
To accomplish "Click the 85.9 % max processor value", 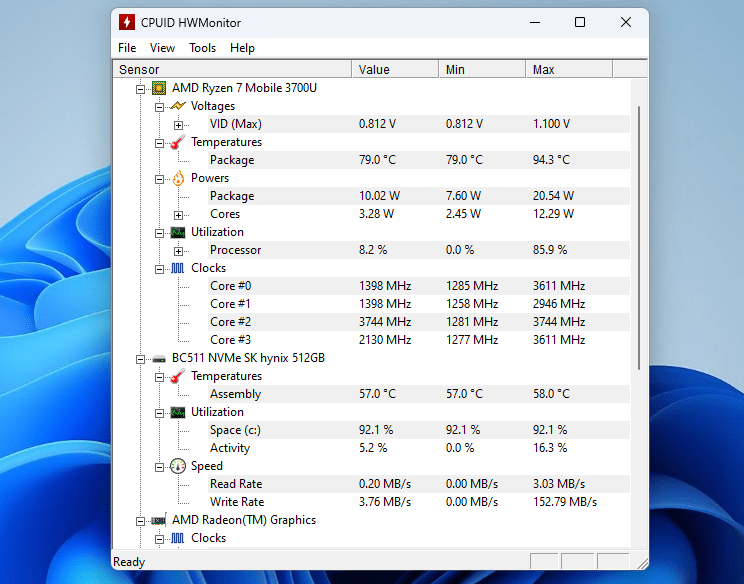I will [x=549, y=250].
